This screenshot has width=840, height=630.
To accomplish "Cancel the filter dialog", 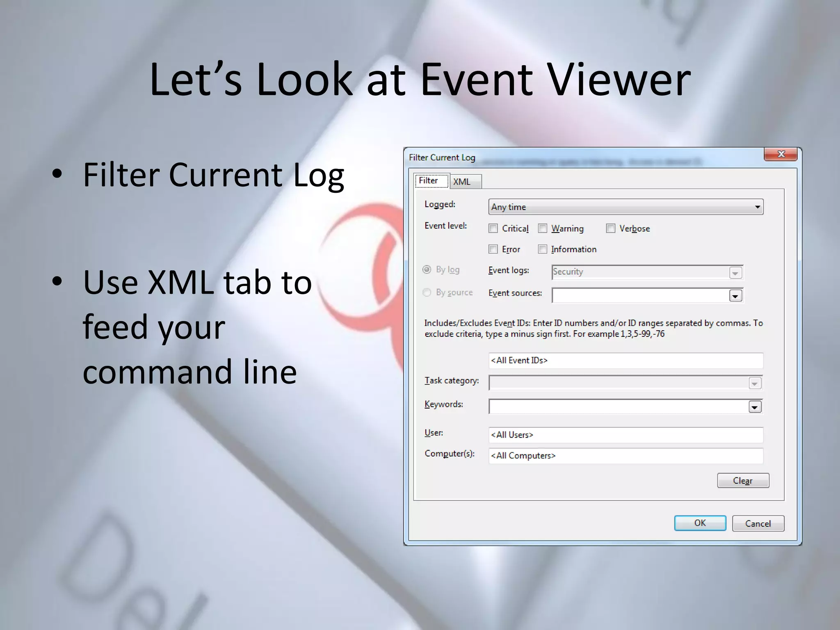I will click(x=758, y=523).
